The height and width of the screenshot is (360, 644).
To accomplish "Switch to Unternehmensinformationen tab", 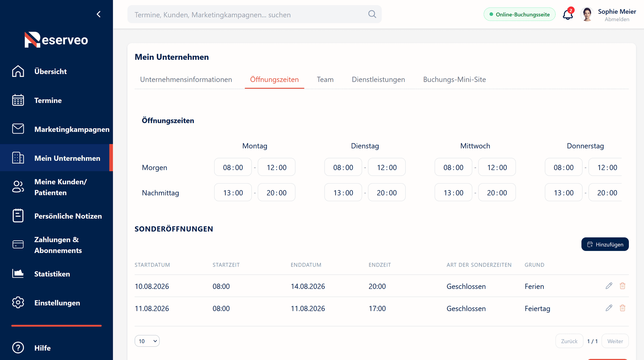I will 186,80.
